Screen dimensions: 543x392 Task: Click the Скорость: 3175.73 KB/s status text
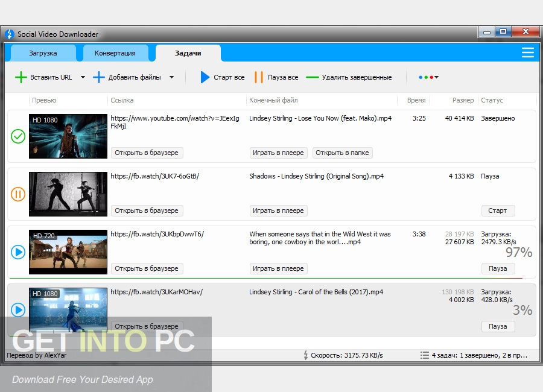(347, 355)
